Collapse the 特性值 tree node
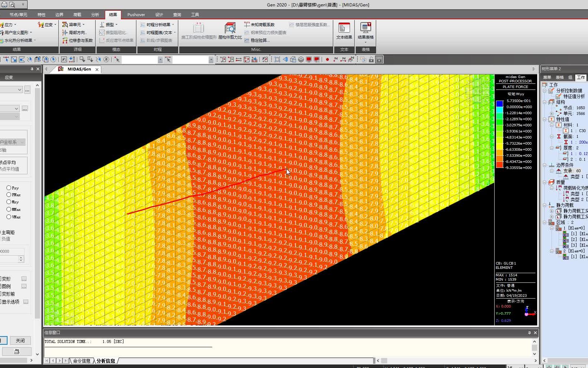Image resolution: width=588 pixels, height=368 pixels. tap(545, 119)
